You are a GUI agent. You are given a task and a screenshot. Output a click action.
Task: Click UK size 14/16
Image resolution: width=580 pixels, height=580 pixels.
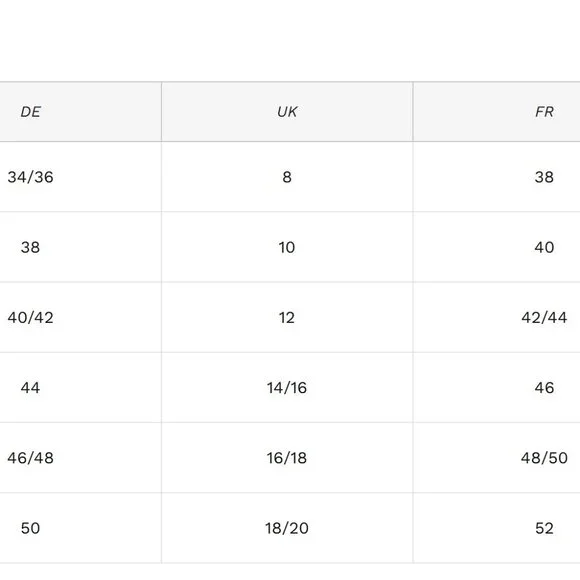click(287, 388)
